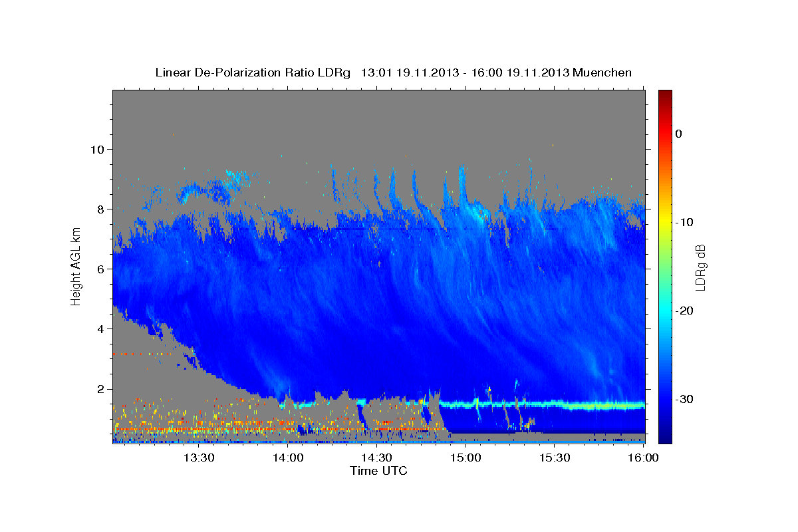Click the time tick label '16:00'
This screenshot has width=798, height=532.
click(x=643, y=458)
